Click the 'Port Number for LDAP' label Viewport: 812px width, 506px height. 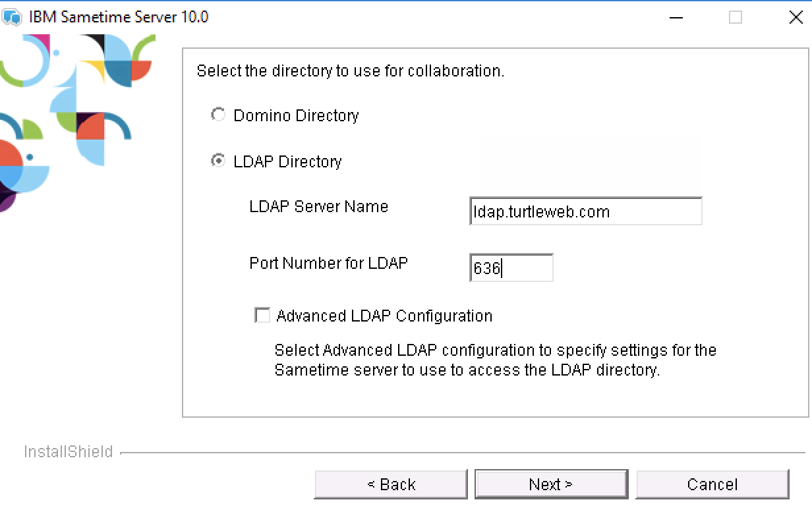pos(328,263)
